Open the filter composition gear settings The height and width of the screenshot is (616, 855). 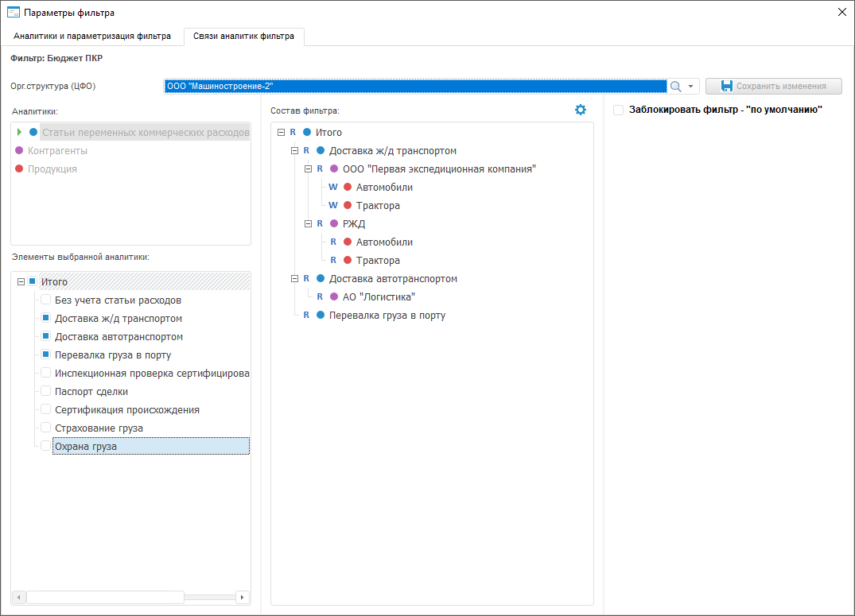[581, 110]
